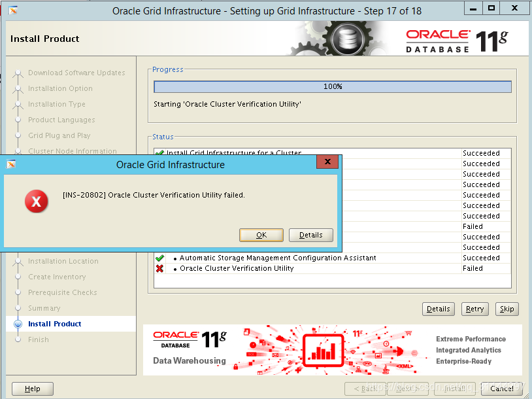Click Failed status of Oracle Cluster Verification Utility
Viewport: 532px width, 399px height.
[x=473, y=268]
